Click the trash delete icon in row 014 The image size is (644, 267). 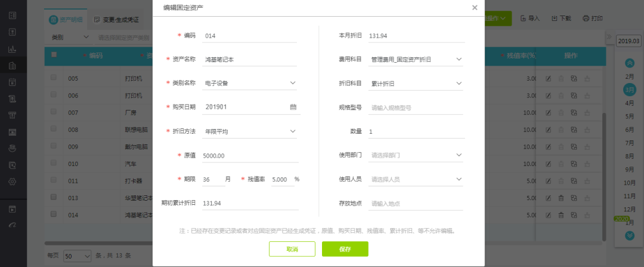[561, 215]
